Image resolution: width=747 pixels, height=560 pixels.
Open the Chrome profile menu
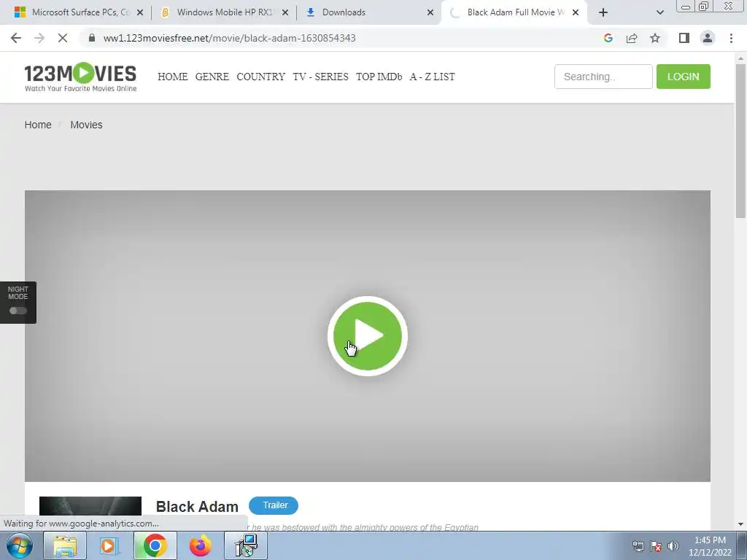[x=708, y=38]
